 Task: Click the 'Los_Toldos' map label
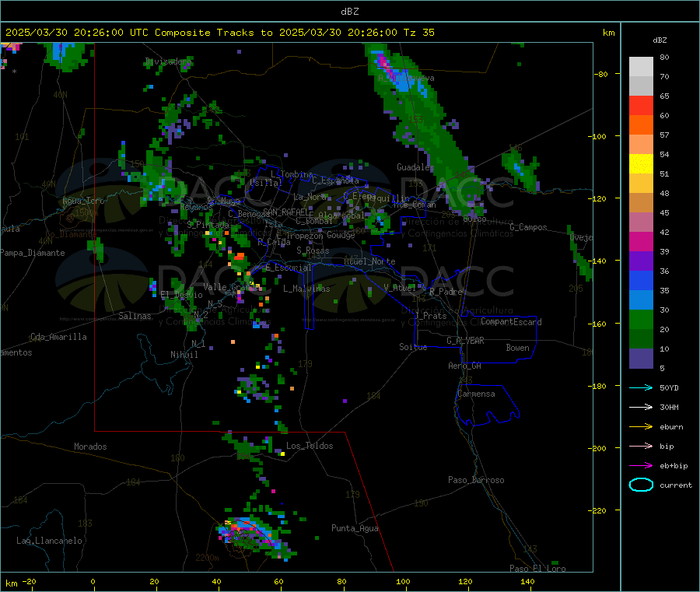tap(310, 446)
